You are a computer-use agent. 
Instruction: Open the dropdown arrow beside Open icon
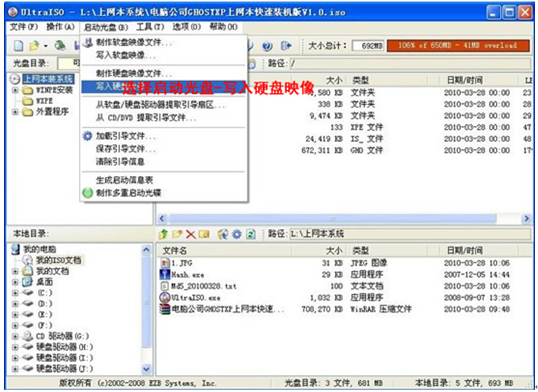[46, 46]
